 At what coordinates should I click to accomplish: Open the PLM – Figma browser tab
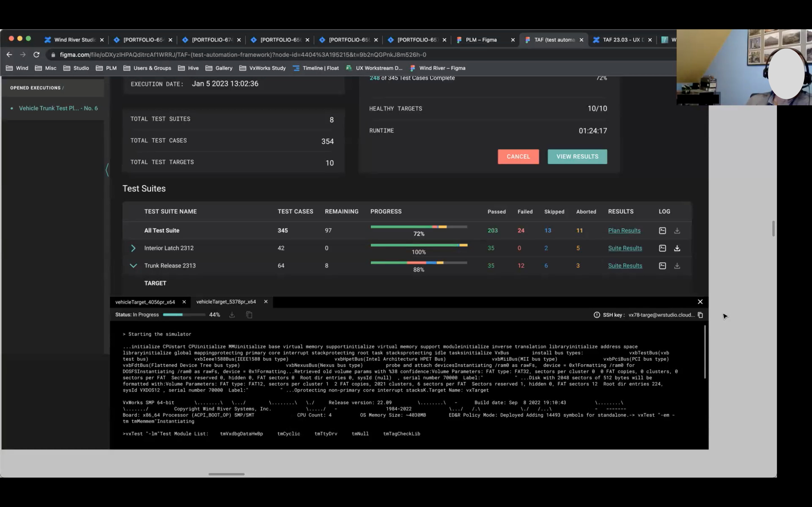click(481, 40)
